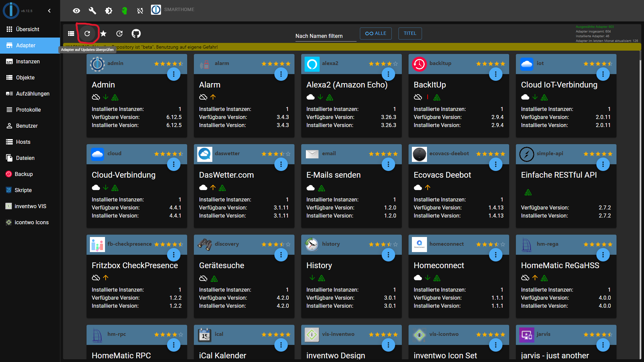This screenshot has height=362, width=644.
Task: Open three-dot menu on Alarm card
Action: 281,74
